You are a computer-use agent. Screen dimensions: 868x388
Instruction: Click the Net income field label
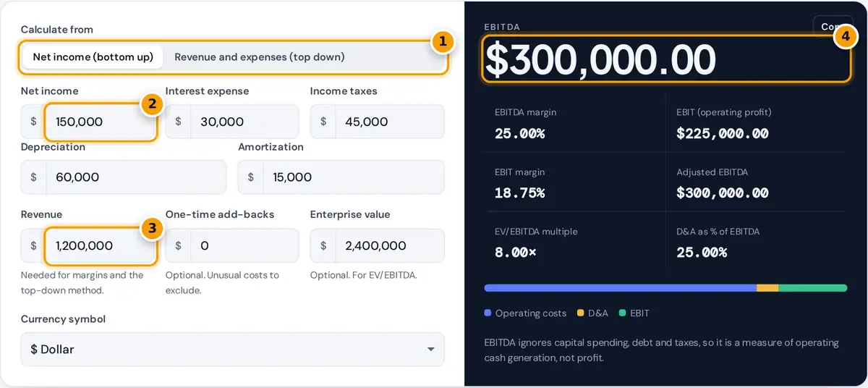click(x=50, y=91)
